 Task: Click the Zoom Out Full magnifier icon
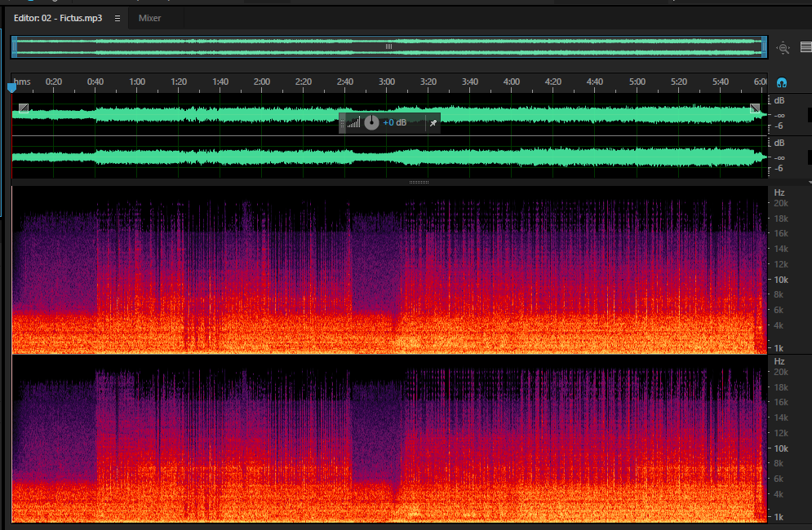click(783, 48)
